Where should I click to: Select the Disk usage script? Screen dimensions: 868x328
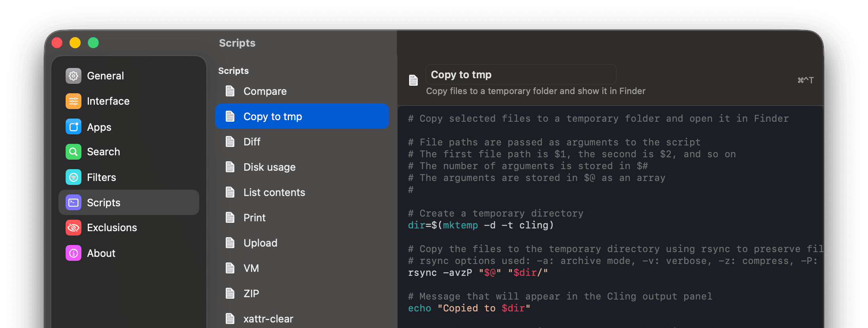point(302,167)
